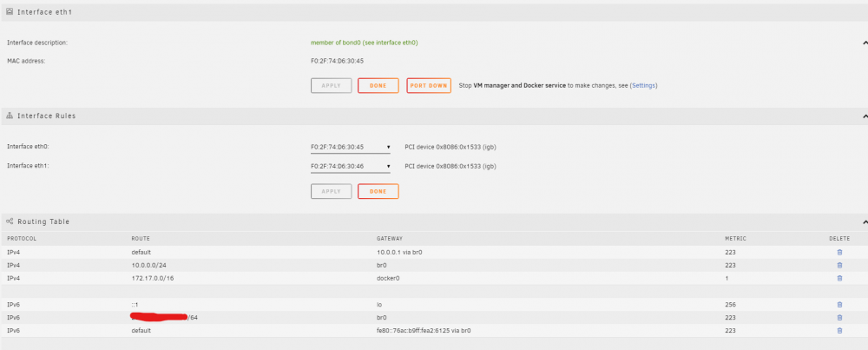Click the PCI device text for eth0
Viewport: 868px width, 350px height.
(x=450, y=148)
